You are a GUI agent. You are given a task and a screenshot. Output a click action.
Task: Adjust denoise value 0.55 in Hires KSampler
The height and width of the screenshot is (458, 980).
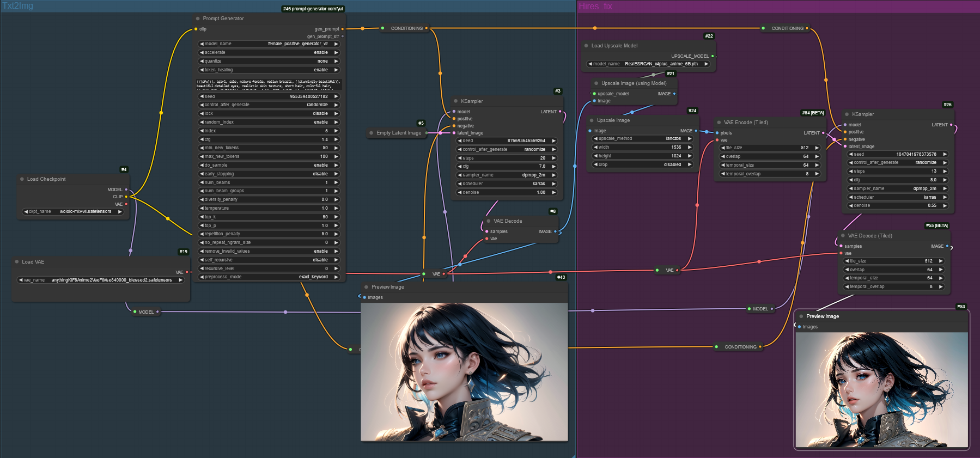click(x=898, y=205)
